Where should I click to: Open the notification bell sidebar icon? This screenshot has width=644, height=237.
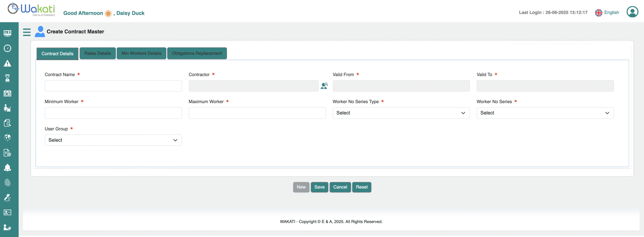point(7,168)
